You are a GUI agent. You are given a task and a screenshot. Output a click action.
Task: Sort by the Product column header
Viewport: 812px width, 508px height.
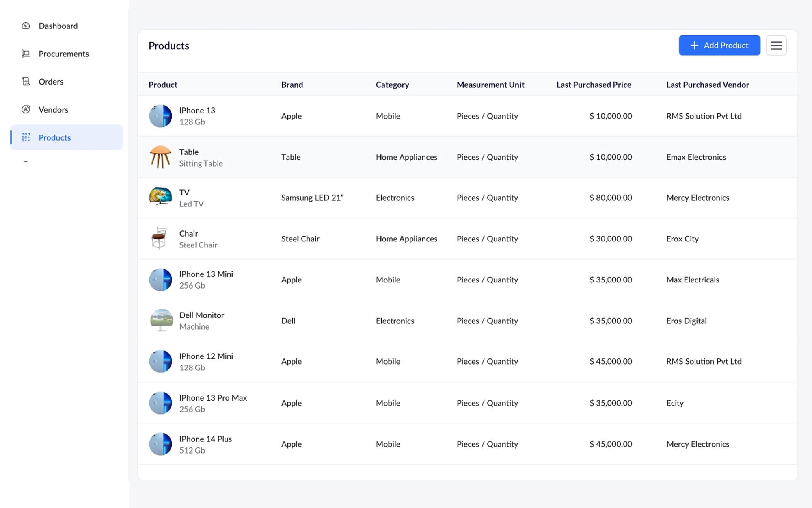[163, 85]
